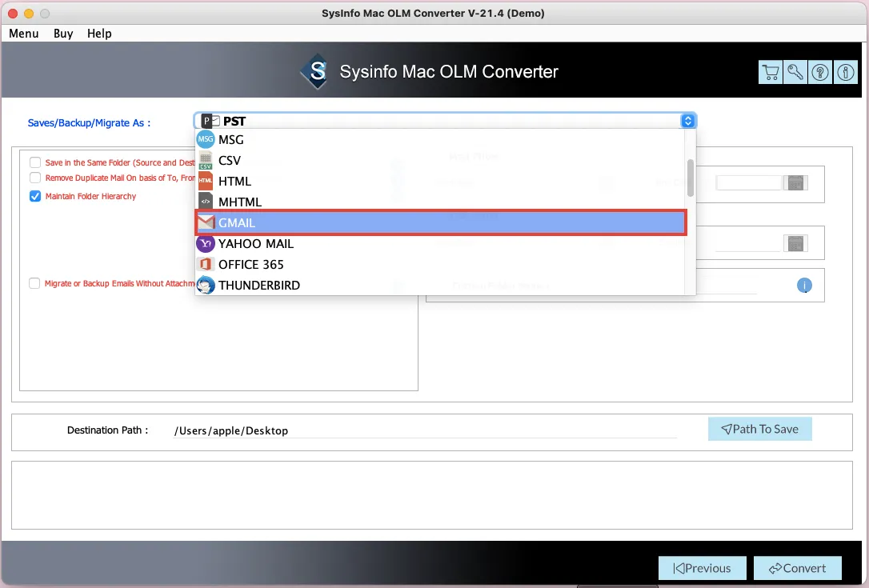Open the Help menu
The height and width of the screenshot is (588, 869).
[99, 34]
